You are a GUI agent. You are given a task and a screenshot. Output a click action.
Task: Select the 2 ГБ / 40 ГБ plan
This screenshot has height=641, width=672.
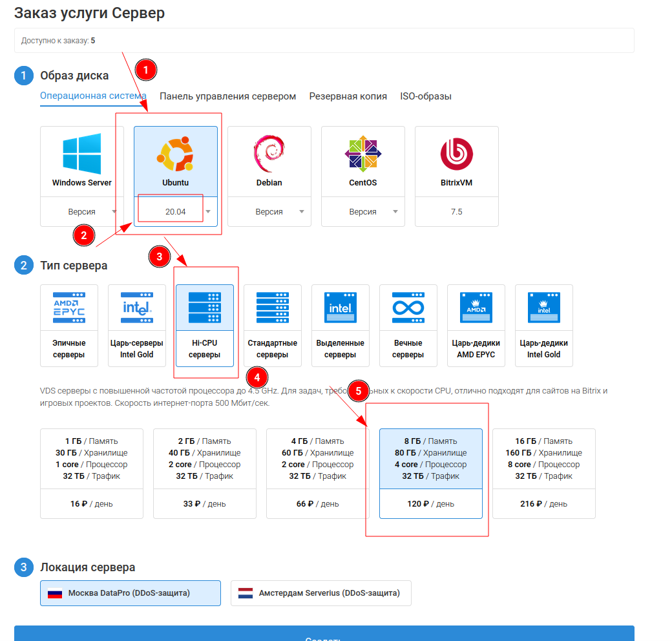204,474
